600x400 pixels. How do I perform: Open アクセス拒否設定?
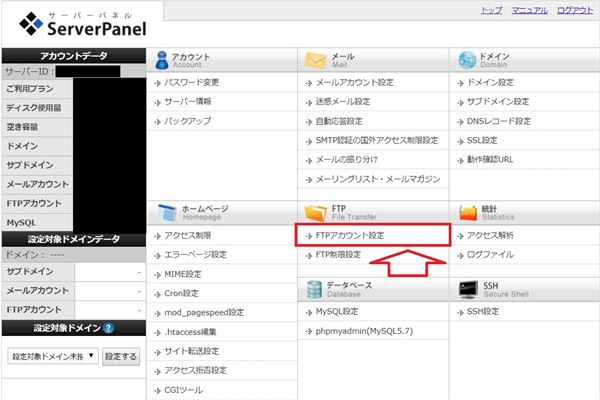pos(196,370)
